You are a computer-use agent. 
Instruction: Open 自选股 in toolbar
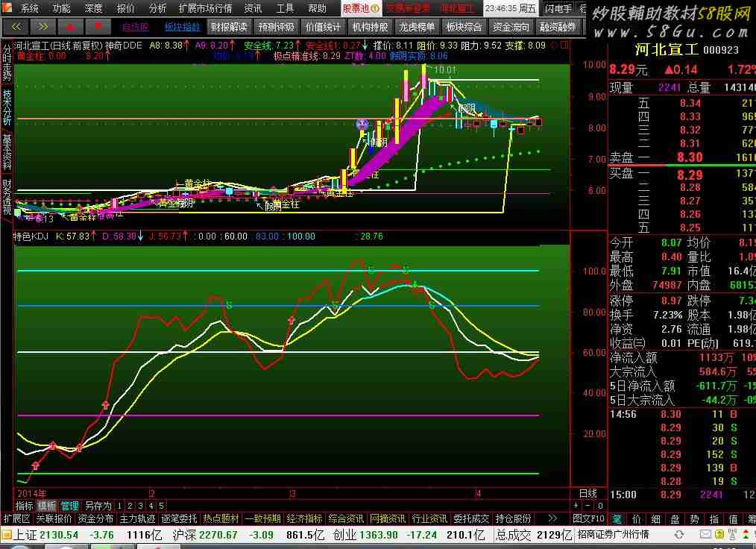tap(136, 27)
